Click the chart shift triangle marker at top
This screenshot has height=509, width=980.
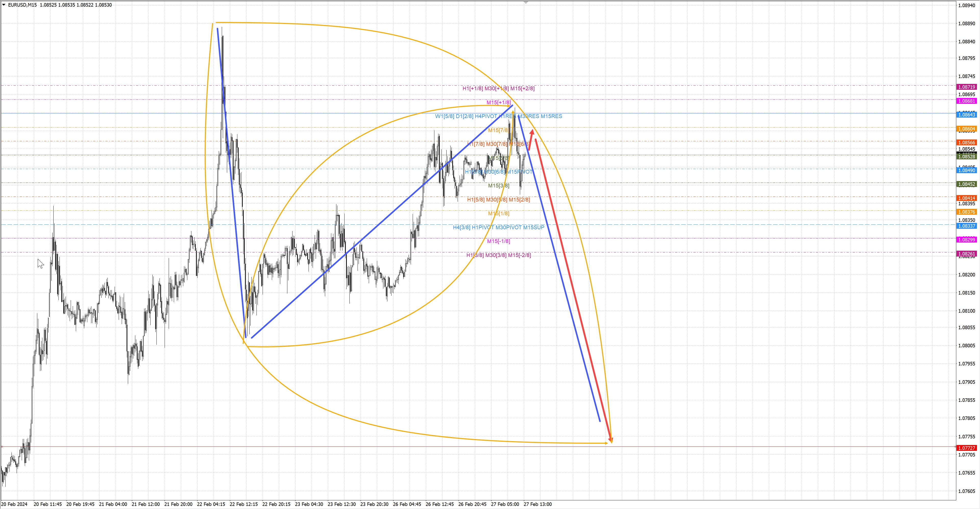526,2
